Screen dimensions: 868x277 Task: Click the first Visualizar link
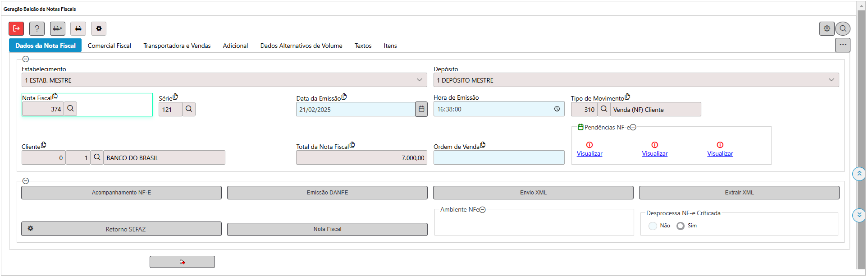pos(589,154)
